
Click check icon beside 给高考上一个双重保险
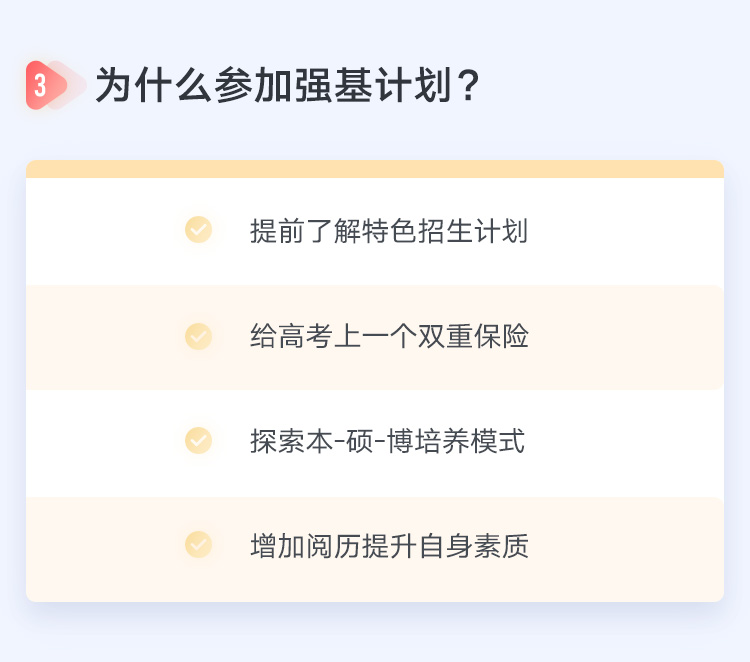click(199, 336)
